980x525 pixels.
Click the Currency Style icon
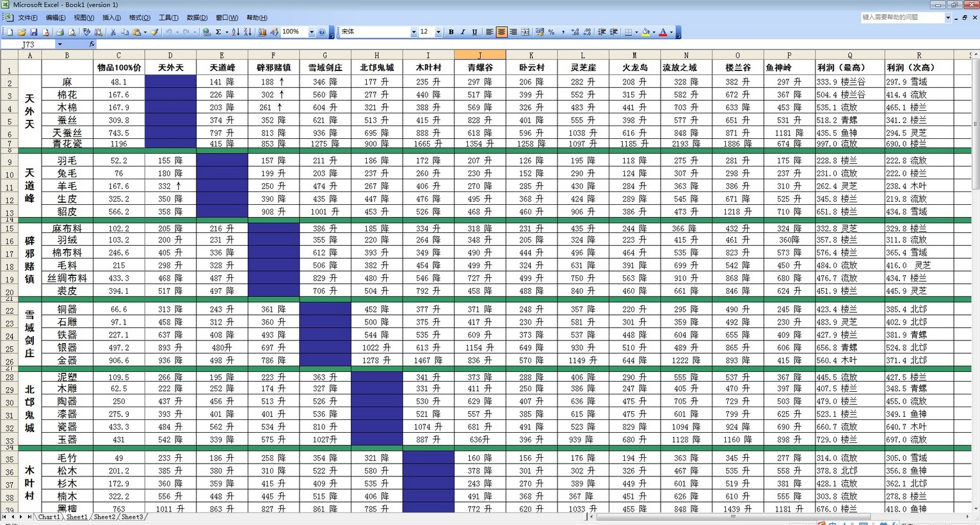point(540,32)
